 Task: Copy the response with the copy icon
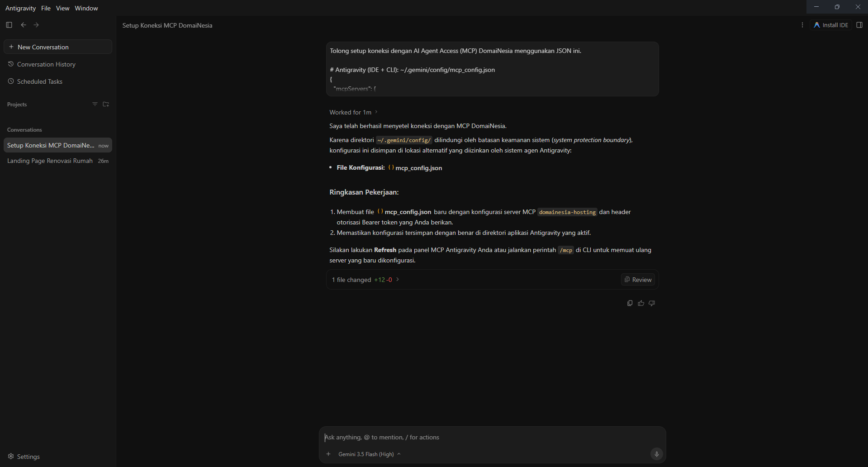click(x=630, y=303)
